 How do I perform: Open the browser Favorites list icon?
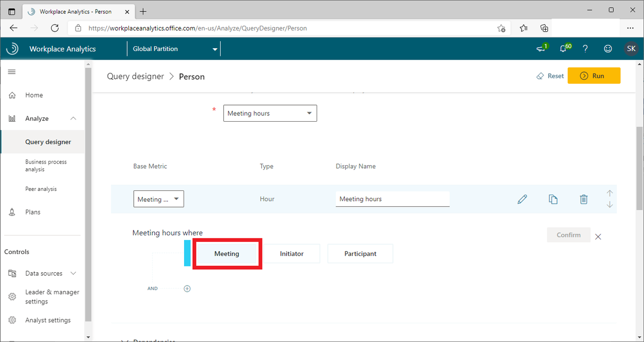pos(524,28)
